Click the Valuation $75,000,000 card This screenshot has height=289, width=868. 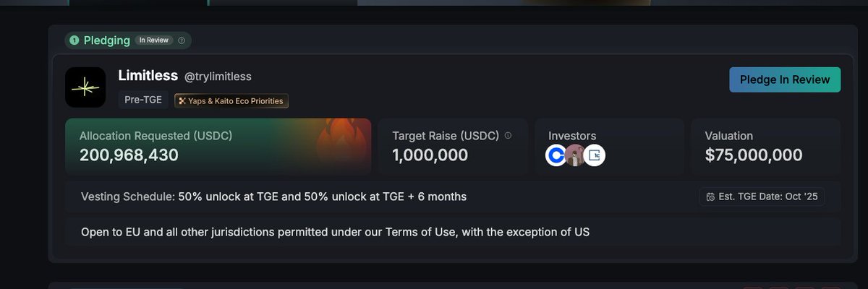click(765, 147)
